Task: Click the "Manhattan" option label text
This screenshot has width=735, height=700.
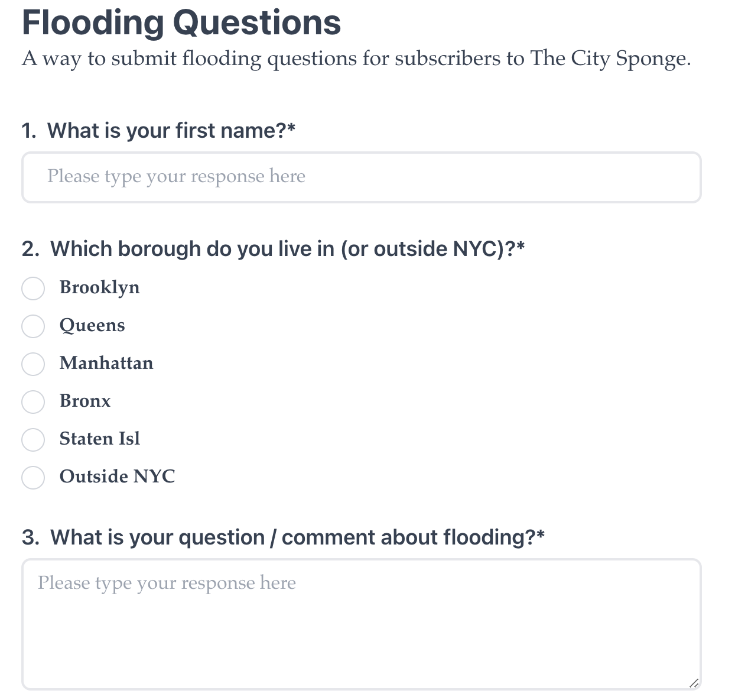Action: click(x=106, y=363)
